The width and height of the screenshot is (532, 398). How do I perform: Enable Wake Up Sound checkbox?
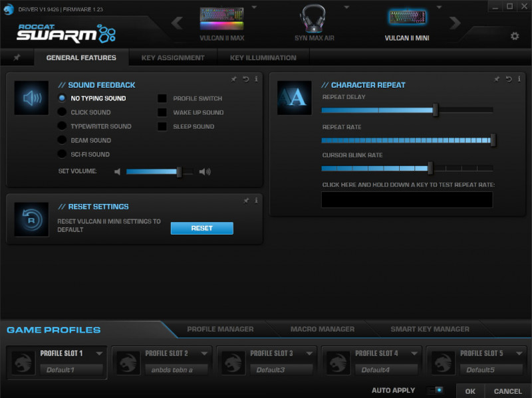(162, 112)
